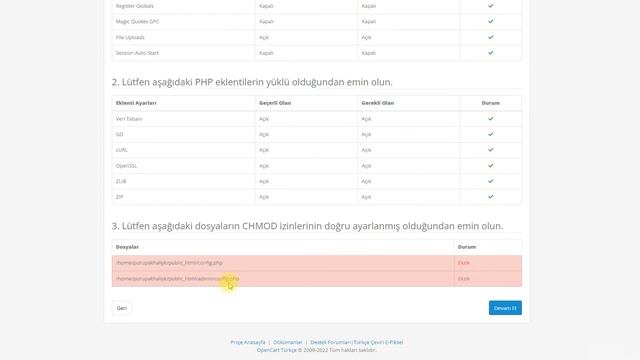The width and height of the screenshot is (640, 360).
Task: Click the Geçerli Olan value for Register Globals
Action: [x=266, y=6]
